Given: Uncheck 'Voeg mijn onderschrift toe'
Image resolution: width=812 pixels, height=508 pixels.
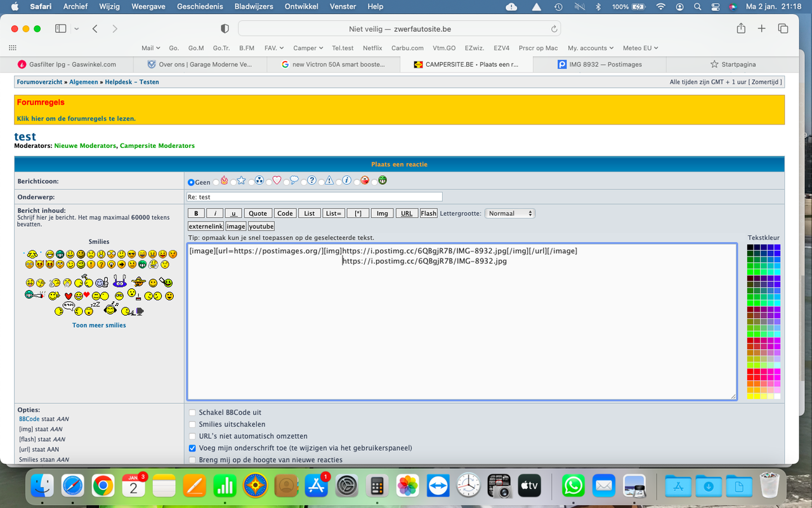Looking at the screenshot, I should coord(192,448).
